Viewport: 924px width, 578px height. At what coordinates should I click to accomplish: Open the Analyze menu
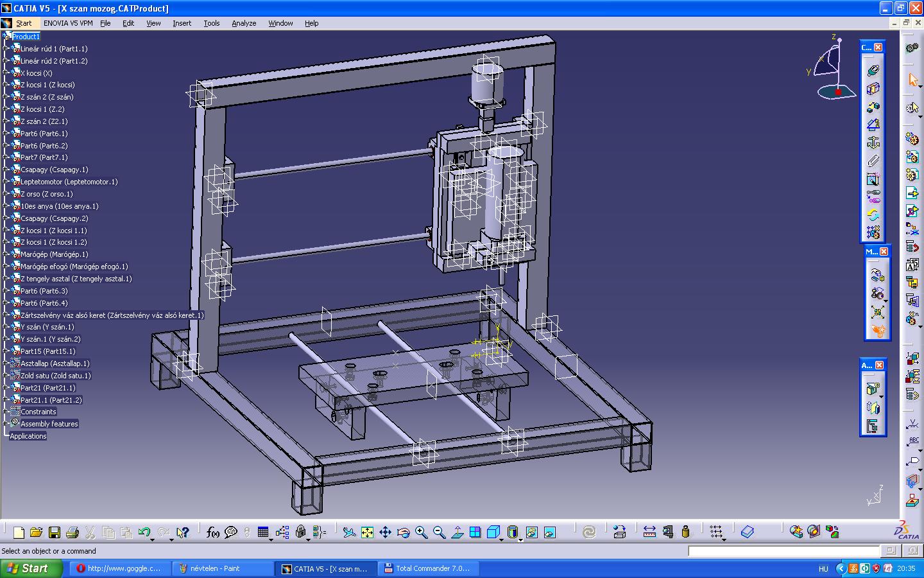243,23
